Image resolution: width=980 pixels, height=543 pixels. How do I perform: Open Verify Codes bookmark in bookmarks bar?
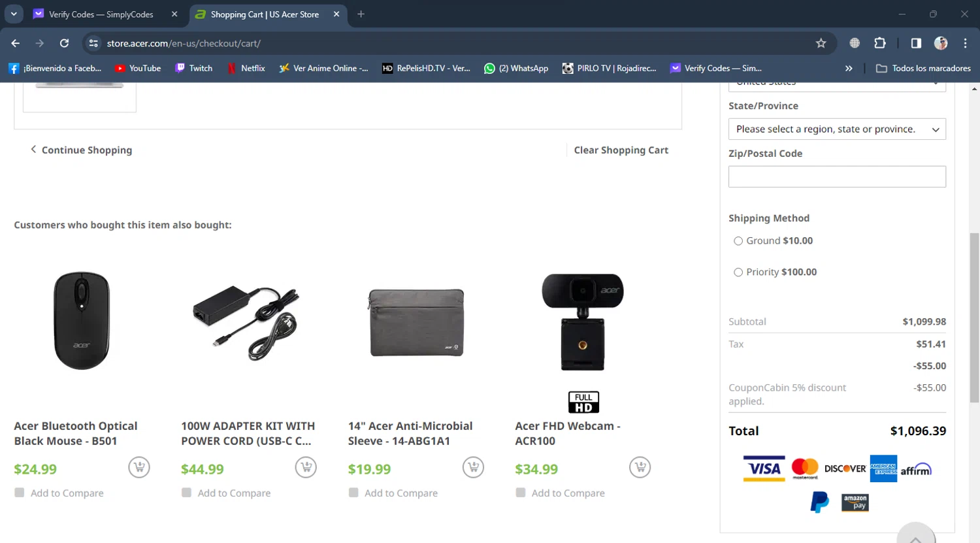pos(716,68)
